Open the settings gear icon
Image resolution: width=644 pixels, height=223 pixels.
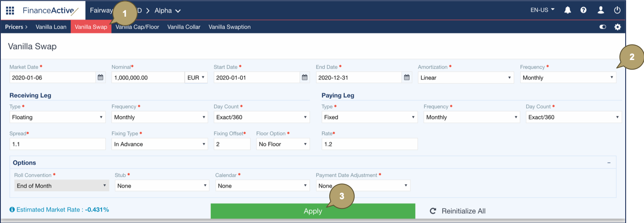point(617,27)
